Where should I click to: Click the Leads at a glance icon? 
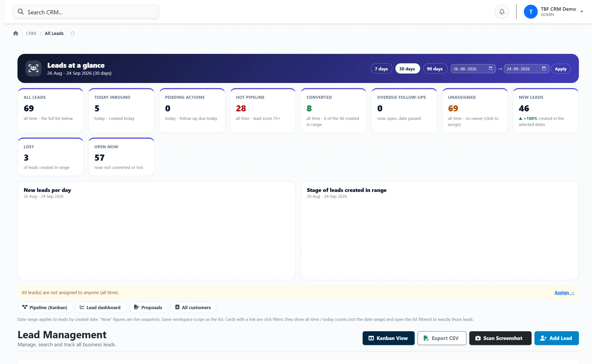(x=33, y=68)
